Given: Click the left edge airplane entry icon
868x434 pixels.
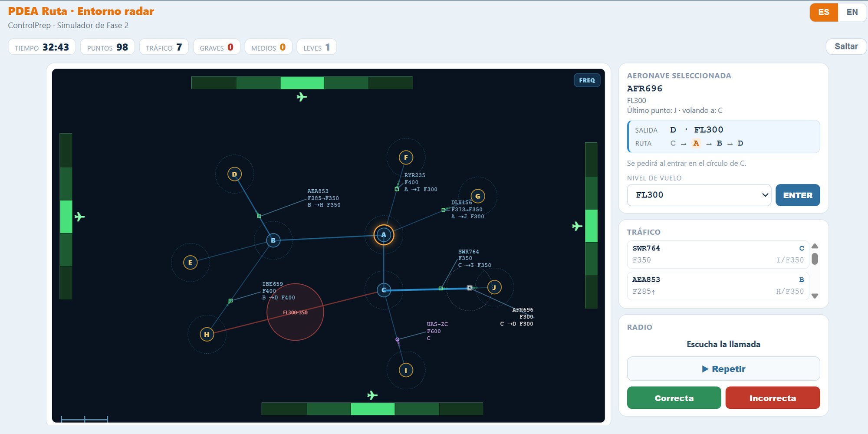Looking at the screenshot, I should (79, 217).
